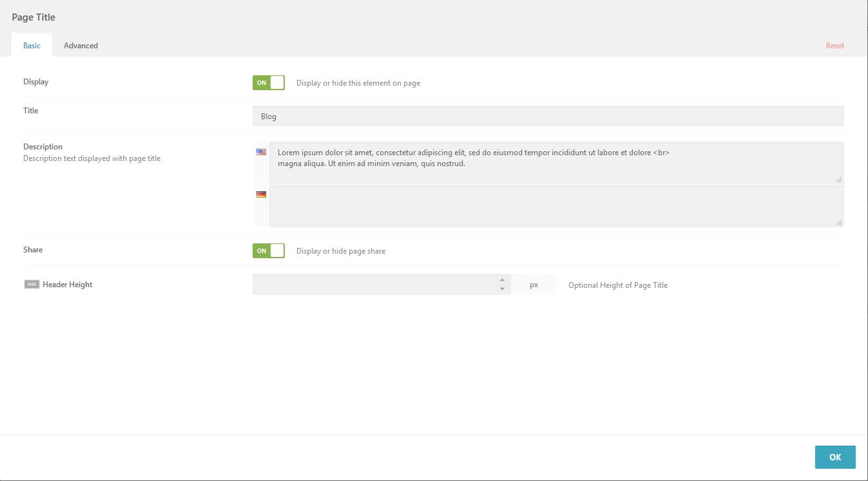Click the German flag language icon

(x=261, y=194)
